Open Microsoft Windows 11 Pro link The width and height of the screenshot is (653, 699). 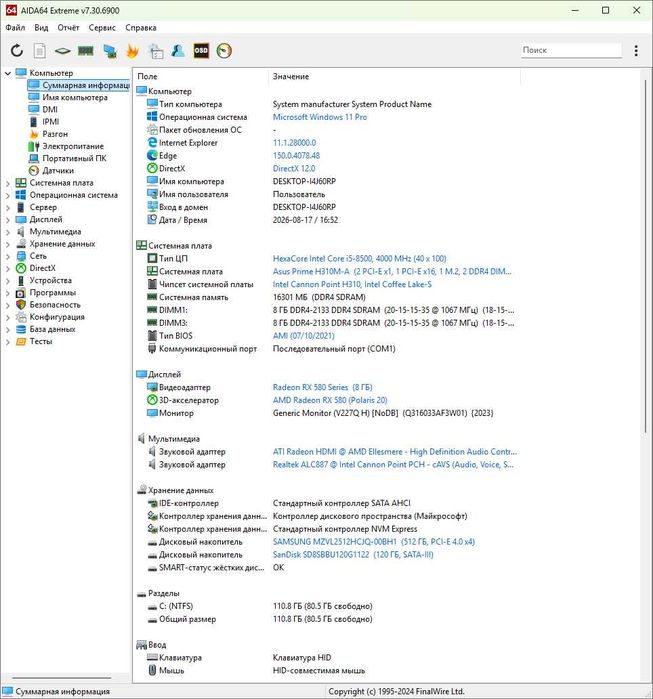pyautogui.click(x=320, y=117)
